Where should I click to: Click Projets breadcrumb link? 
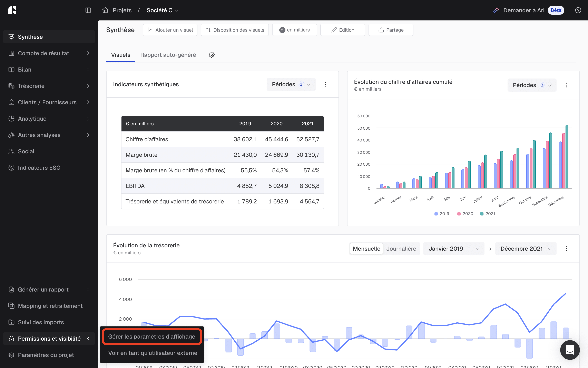[x=122, y=10]
